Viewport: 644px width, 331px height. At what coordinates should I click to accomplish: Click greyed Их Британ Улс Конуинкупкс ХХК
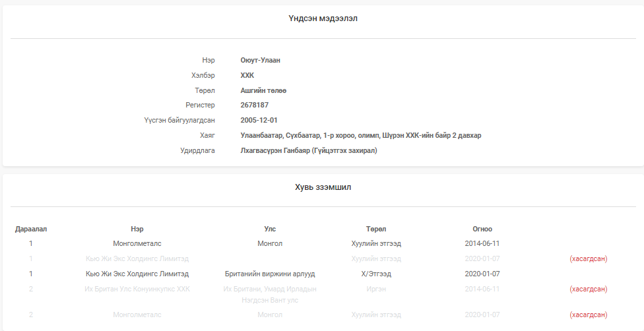tap(137, 289)
